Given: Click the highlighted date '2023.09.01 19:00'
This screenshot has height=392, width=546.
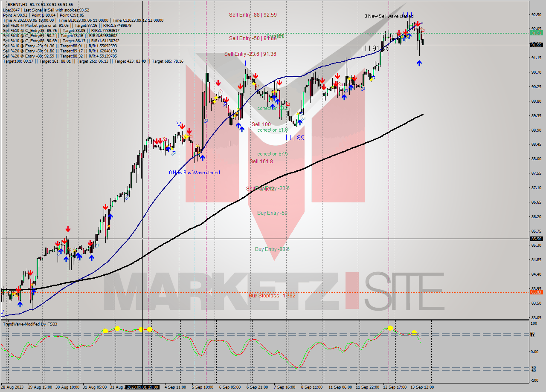Looking at the screenshot, I should click(x=143, y=387).
